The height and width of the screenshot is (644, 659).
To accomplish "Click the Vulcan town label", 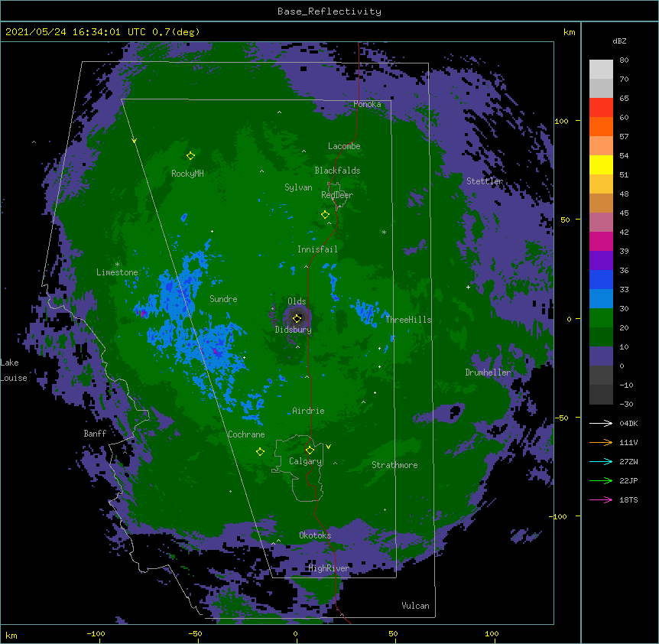I will [x=415, y=606].
